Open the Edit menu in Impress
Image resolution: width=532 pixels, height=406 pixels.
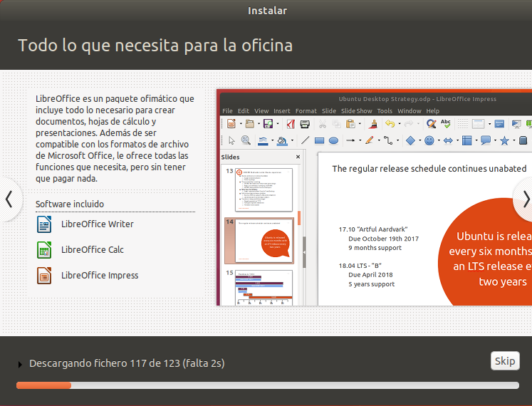tap(244, 111)
